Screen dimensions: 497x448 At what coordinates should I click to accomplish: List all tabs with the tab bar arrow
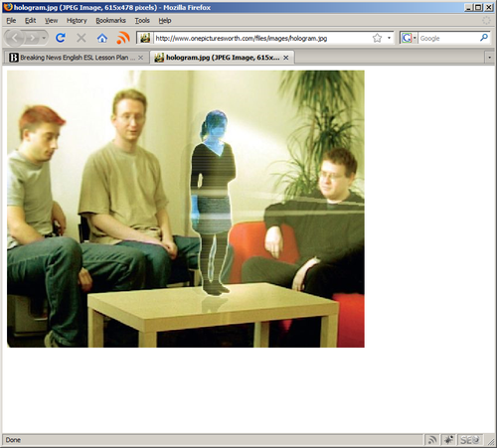click(x=489, y=58)
